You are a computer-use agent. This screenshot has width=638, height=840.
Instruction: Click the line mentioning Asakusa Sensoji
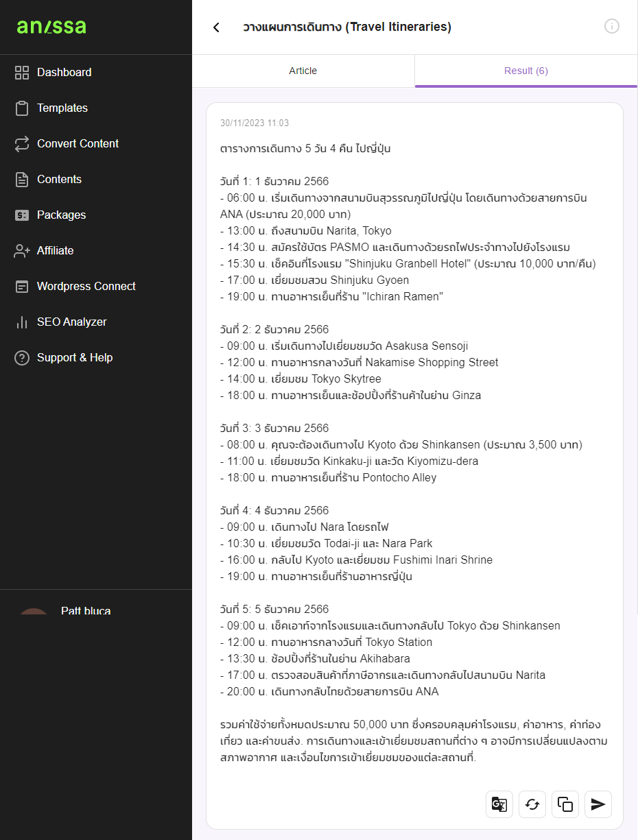pos(344,346)
